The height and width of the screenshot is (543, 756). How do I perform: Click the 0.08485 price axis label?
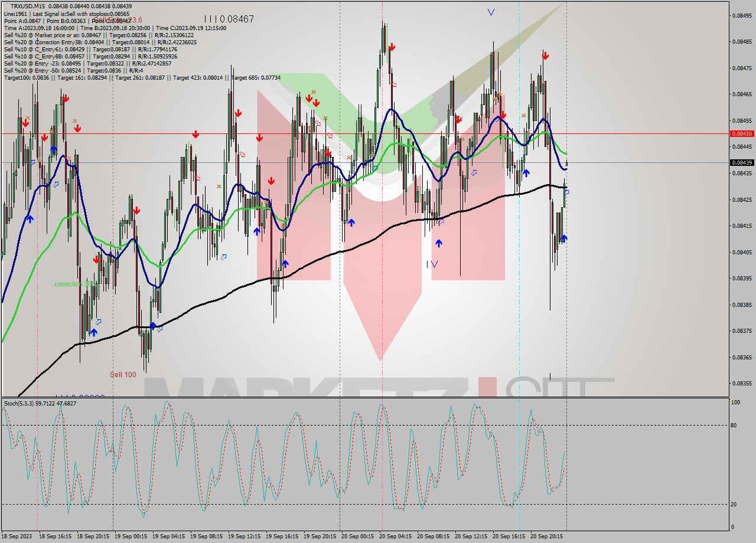tap(742, 41)
